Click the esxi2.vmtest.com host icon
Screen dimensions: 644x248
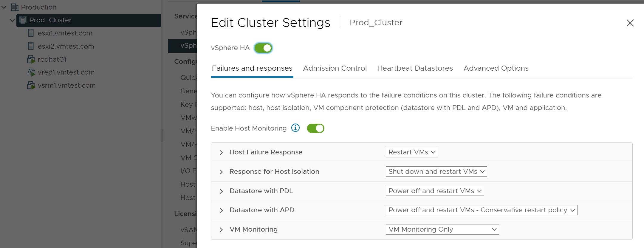(31, 46)
